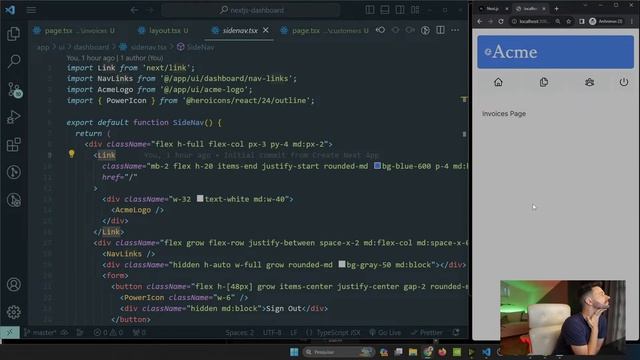Viewport: 640px width, 360px height.
Task: Open the browser profile button
Action: tap(605, 21)
